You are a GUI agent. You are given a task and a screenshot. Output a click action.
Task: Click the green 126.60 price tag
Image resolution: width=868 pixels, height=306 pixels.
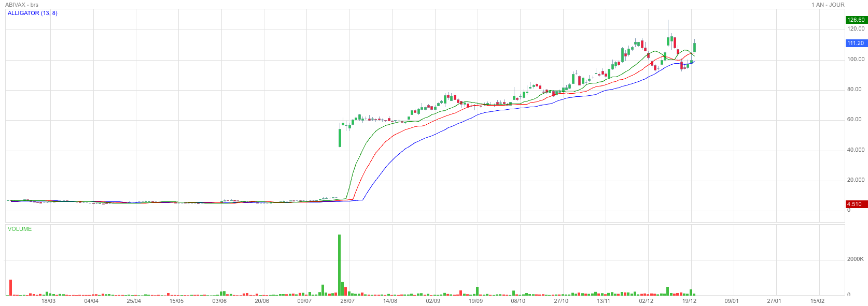click(x=856, y=20)
